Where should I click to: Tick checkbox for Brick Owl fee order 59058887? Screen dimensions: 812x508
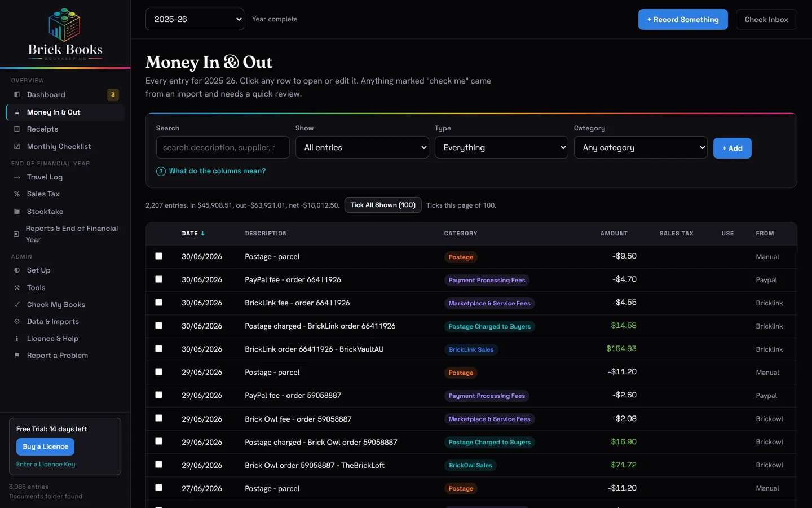[x=159, y=418]
